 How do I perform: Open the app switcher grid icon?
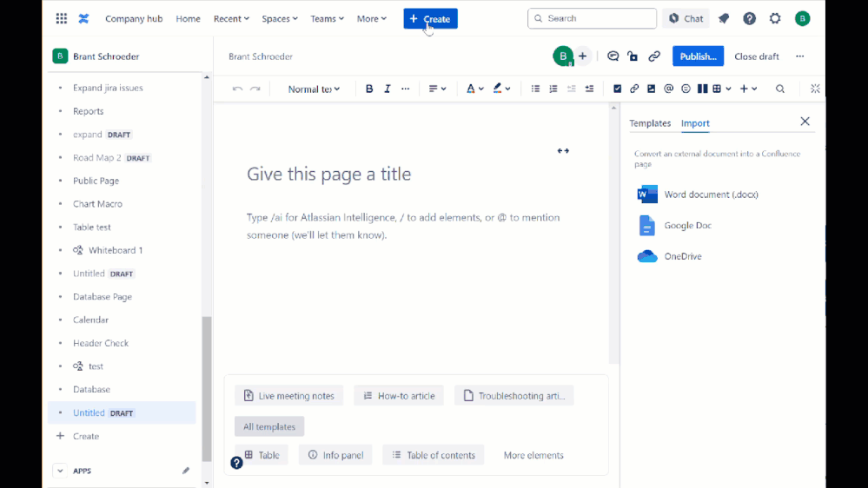tap(62, 18)
